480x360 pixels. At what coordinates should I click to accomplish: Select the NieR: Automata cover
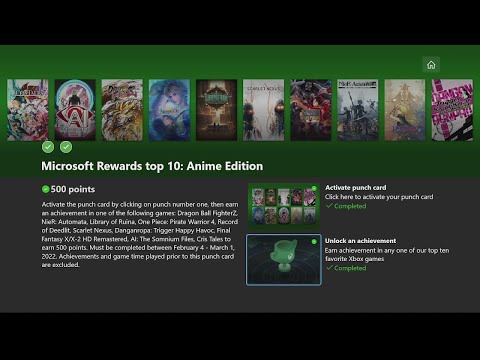358,110
